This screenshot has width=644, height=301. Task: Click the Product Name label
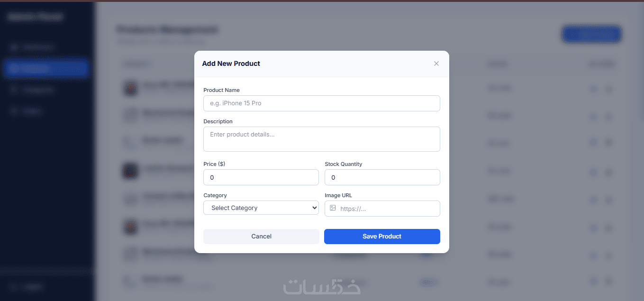point(221,90)
